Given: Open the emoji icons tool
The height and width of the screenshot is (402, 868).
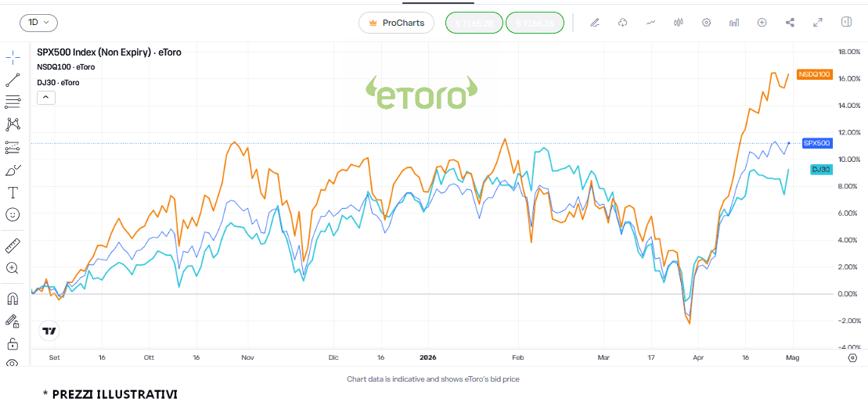Looking at the screenshot, I should pos(13,214).
